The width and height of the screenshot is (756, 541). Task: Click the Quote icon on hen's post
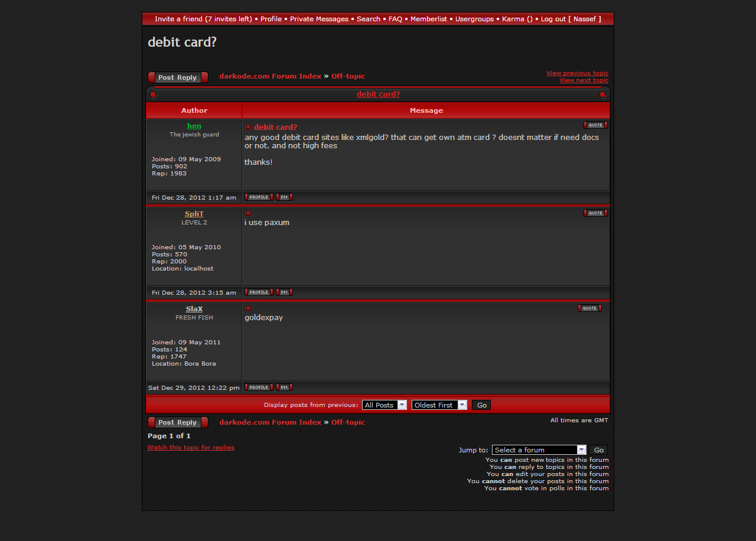pyautogui.click(x=595, y=125)
